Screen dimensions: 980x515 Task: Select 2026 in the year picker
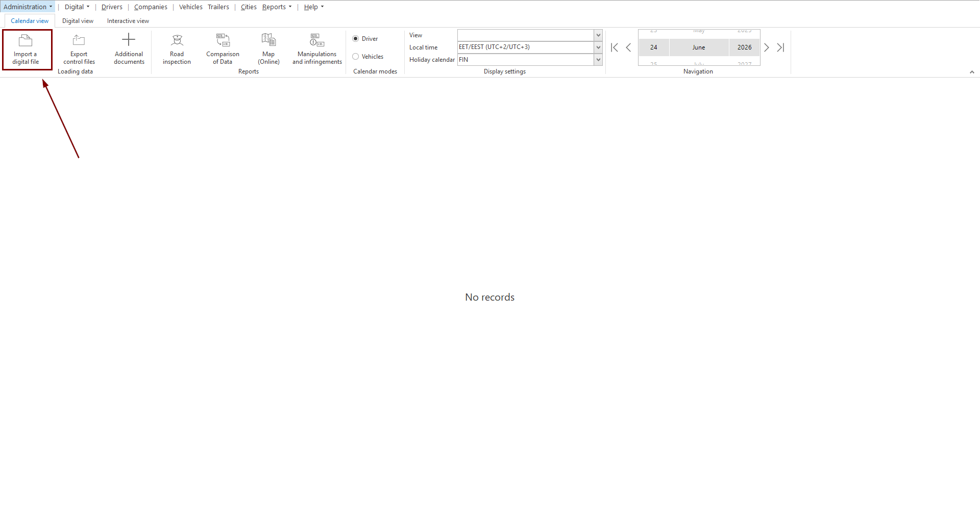point(744,47)
